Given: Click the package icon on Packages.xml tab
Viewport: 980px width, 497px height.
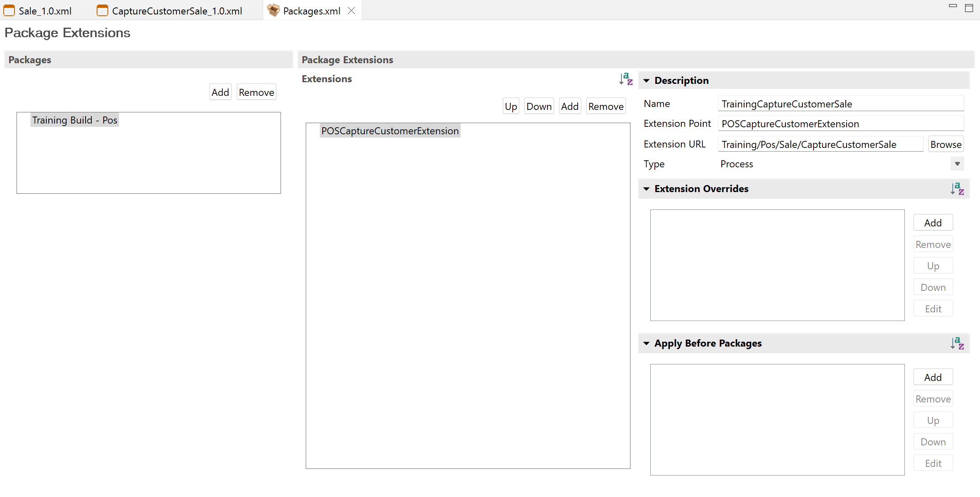Looking at the screenshot, I should click(x=273, y=10).
